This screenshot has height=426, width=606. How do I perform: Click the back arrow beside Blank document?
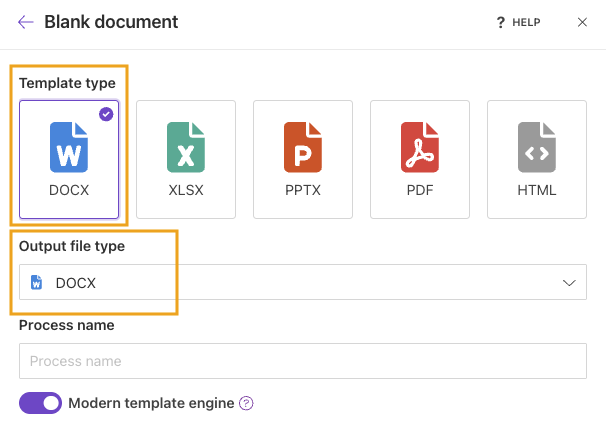click(26, 22)
